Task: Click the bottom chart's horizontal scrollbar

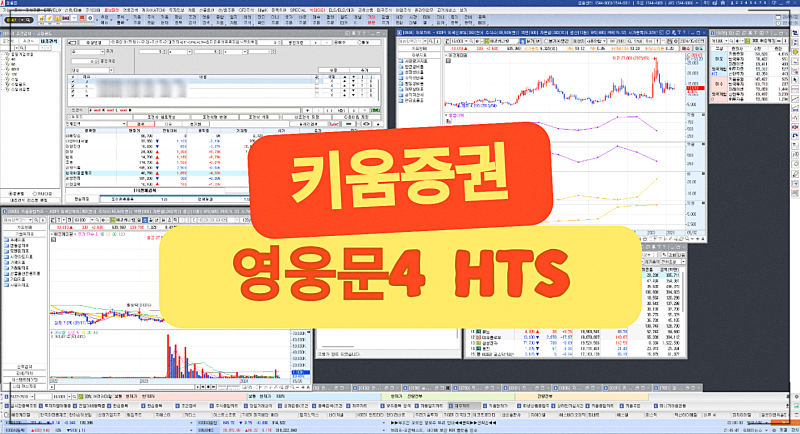Action: [x=124, y=387]
